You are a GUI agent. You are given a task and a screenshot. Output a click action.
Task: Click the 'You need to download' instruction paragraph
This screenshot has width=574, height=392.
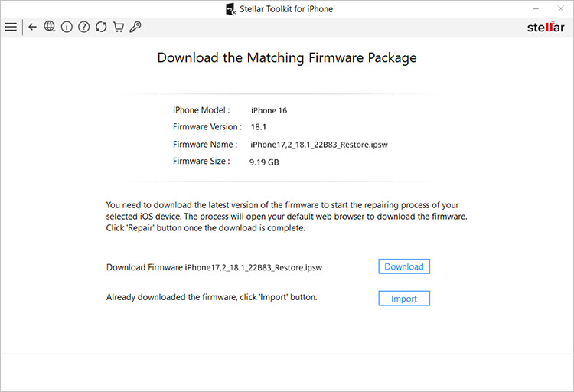[x=287, y=217]
